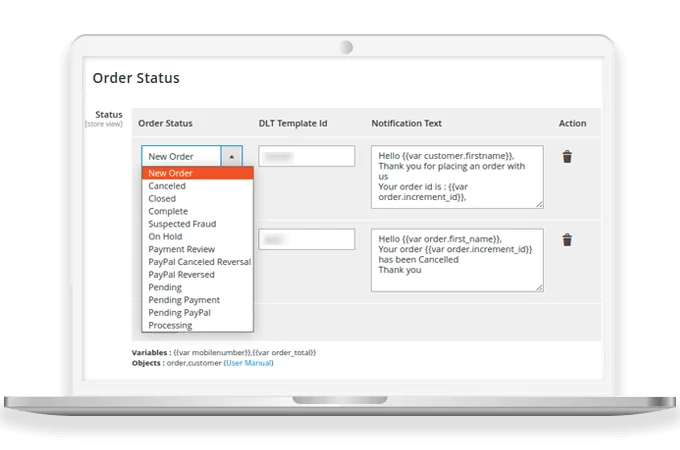This screenshot has width=680, height=450.
Task: Choose Pending PayPal status option
Action: pos(197,313)
